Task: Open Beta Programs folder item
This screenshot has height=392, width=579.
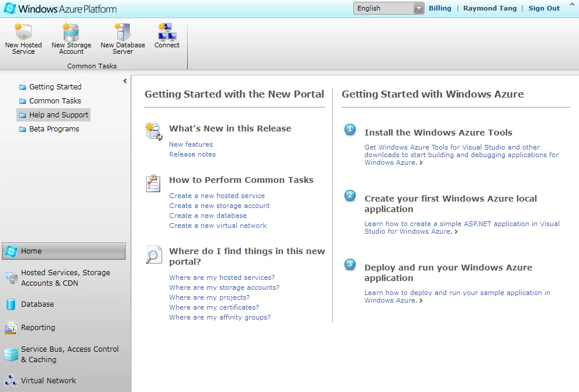Action: (54, 129)
